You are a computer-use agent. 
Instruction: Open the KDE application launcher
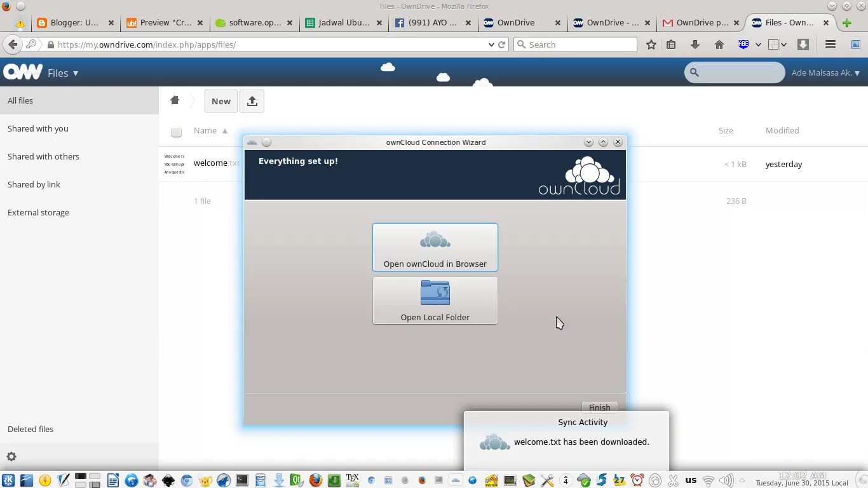tap(8, 480)
